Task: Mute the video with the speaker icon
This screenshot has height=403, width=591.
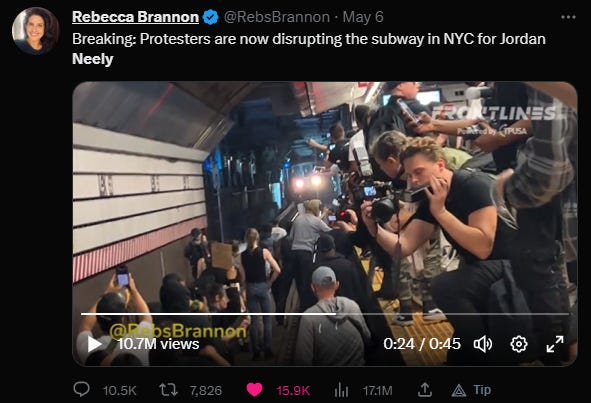Action: [483, 344]
